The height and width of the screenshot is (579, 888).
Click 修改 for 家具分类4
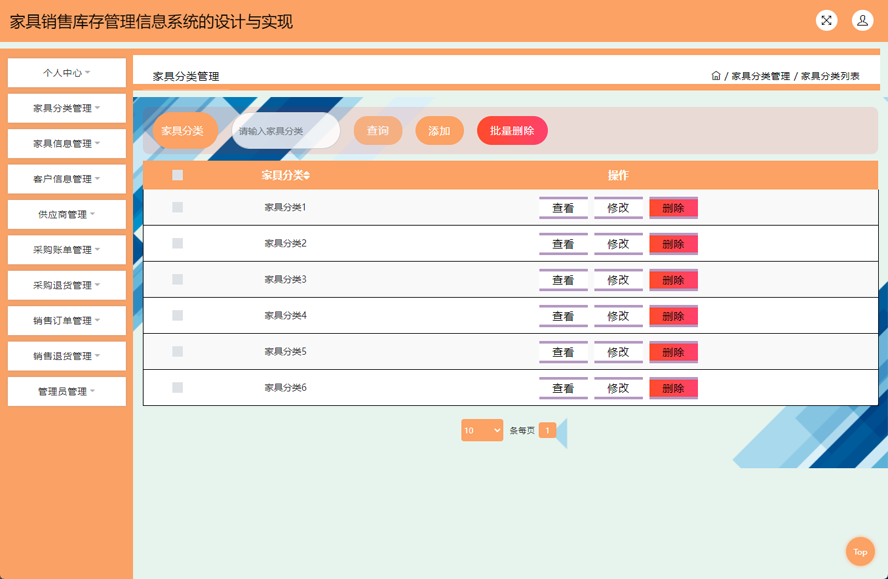[x=618, y=316]
